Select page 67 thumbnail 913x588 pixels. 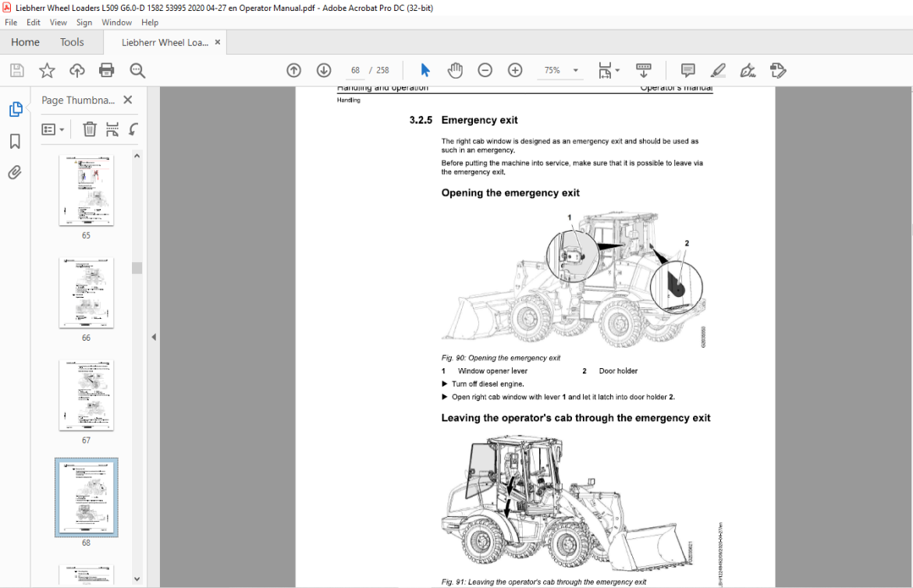pos(86,395)
